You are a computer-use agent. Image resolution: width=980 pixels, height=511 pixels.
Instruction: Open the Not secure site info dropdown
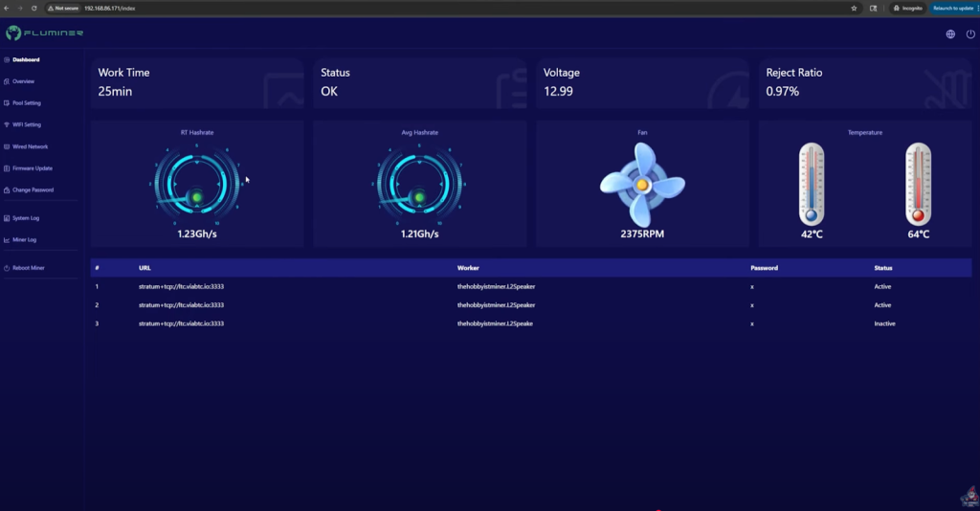[x=62, y=8]
